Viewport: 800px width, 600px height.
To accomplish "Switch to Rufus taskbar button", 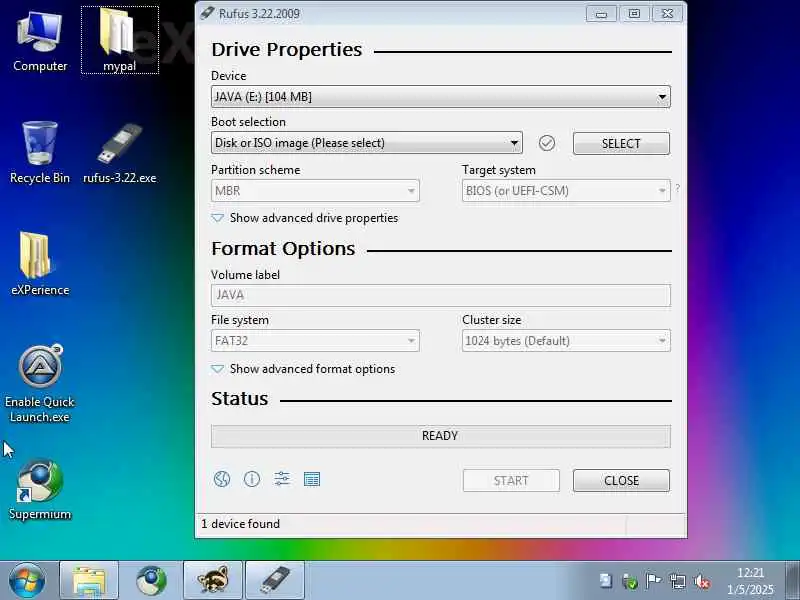I will click(275, 581).
